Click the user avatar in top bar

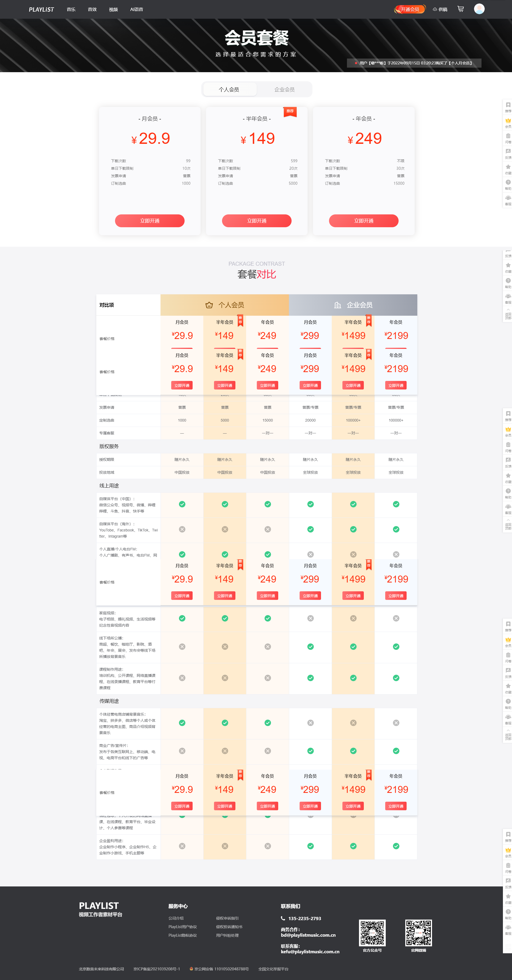pyautogui.click(x=479, y=9)
